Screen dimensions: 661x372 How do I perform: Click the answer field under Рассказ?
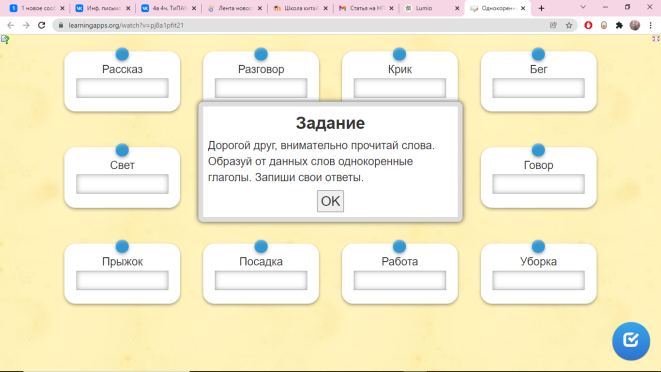(x=122, y=88)
